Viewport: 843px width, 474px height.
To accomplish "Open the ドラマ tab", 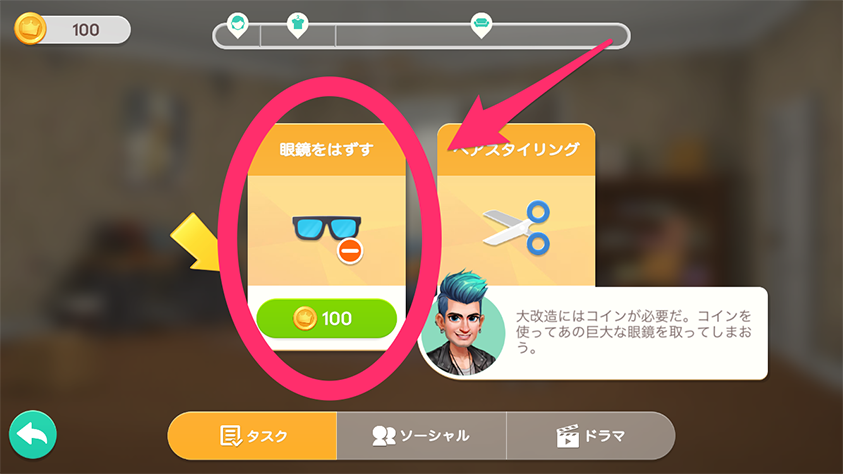I will [590, 436].
